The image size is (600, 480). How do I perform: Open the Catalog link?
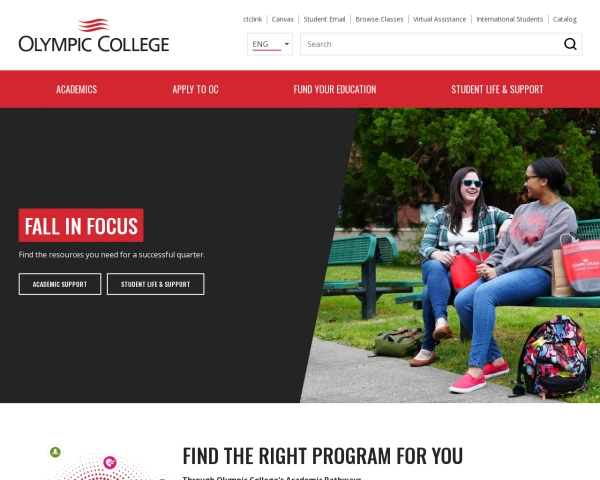[564, 19]
